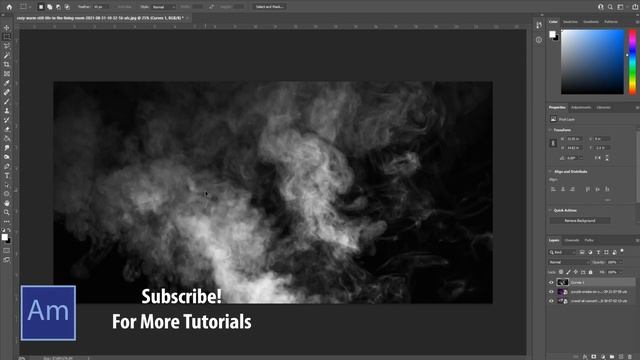Screen dimensions: 640x360
Task: Toggle lock transparent pixels
Action: tap(561, 272)
